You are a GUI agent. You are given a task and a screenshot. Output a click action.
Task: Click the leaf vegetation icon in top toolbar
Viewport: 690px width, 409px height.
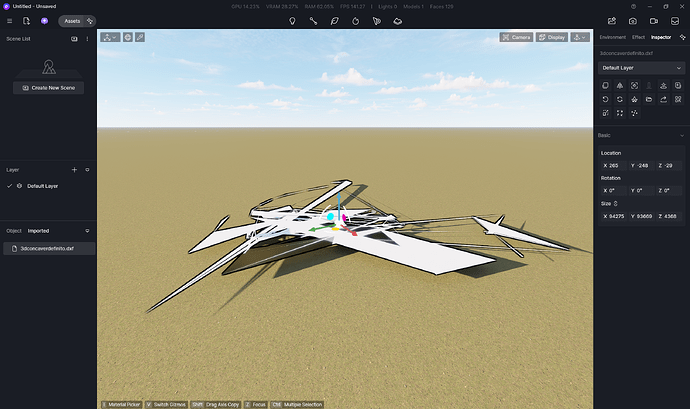point(334,20)
